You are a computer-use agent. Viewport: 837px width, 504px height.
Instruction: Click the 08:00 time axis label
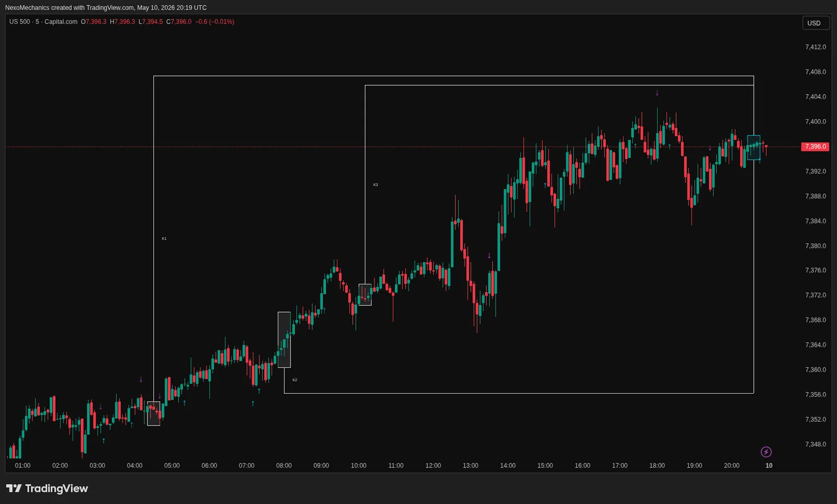point(284,466)
